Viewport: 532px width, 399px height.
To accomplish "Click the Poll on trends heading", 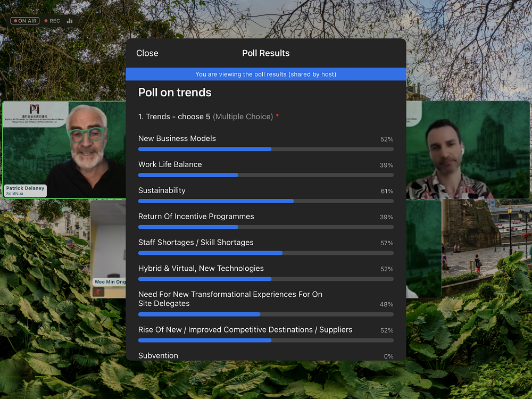I will (x=175, y=93).
